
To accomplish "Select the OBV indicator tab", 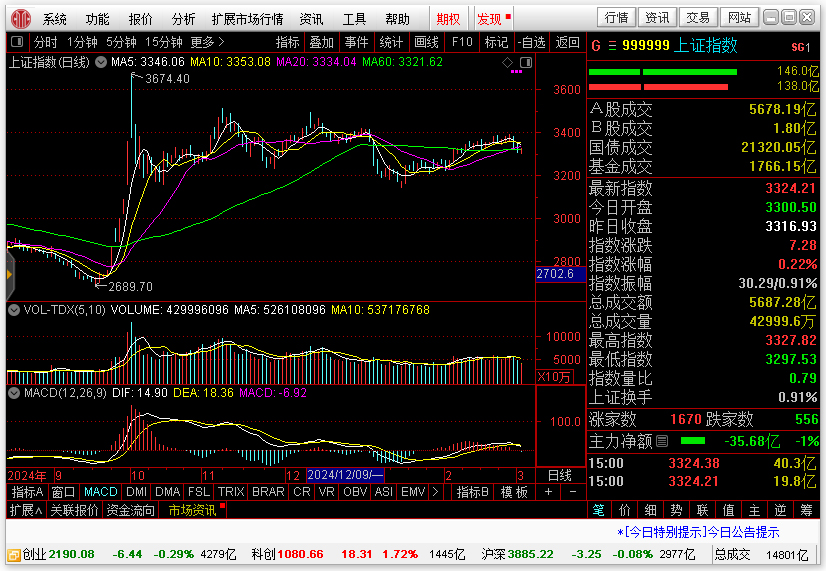I will point(355,492).
